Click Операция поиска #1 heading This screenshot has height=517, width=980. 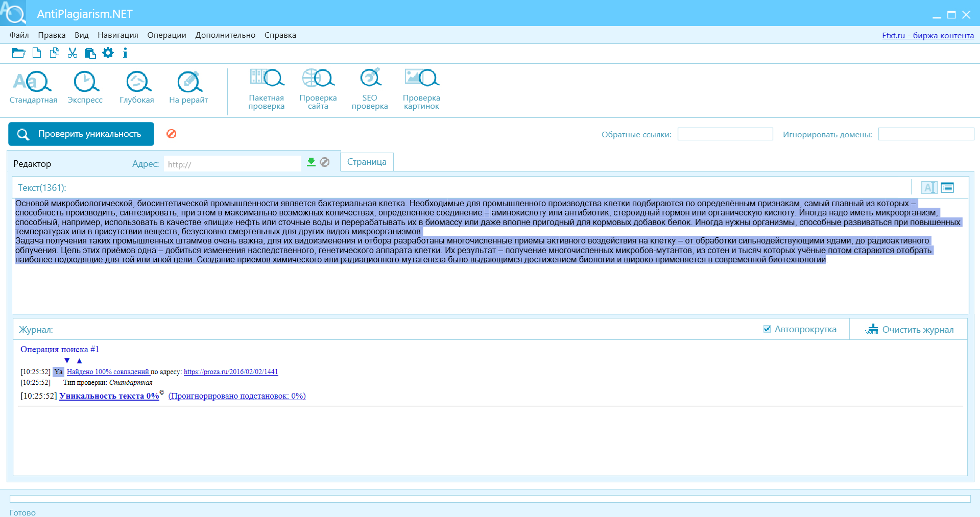tap(60, 349)
